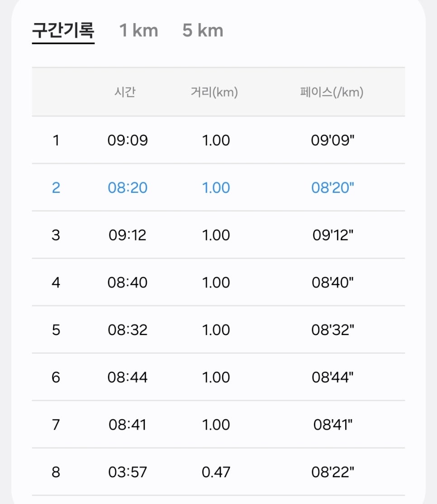This screenshot has width=437, height=504.
Task: Click lap 6 row number
Action: pyautogui.click(x=56, y=377)
